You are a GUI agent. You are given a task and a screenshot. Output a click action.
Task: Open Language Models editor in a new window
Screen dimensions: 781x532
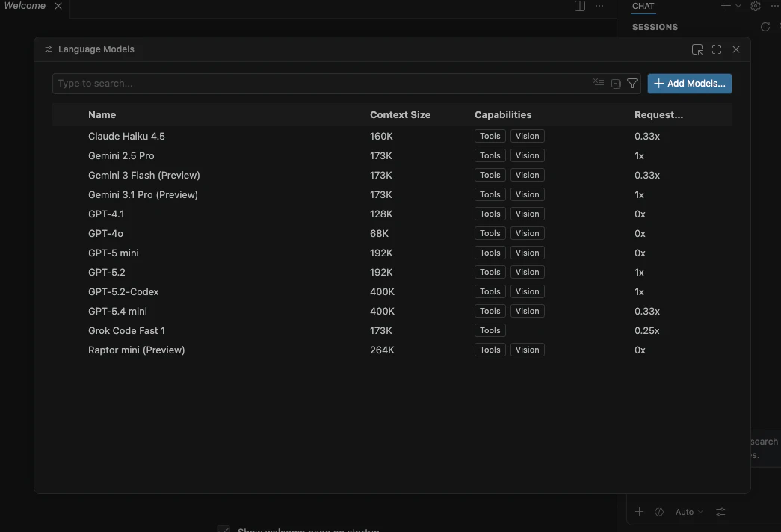[697, 49]
